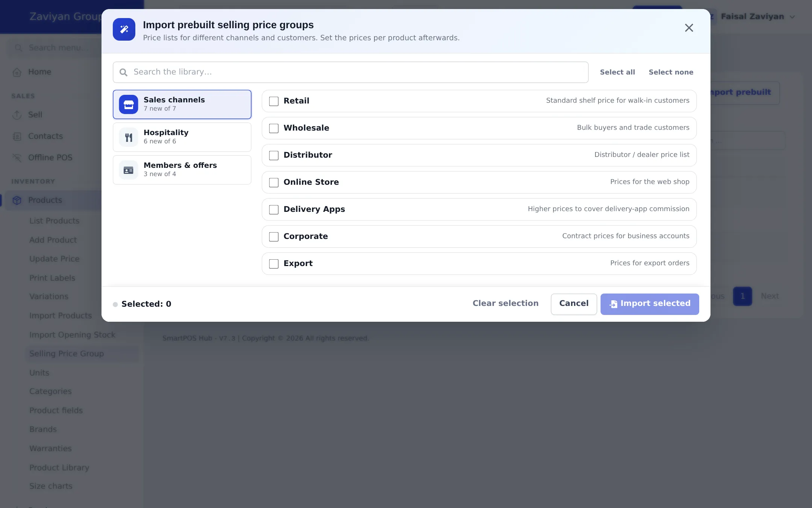Click the Sell icon in sidebar
The height and width of the screenshot is (508, 812).
click(17, 115)
